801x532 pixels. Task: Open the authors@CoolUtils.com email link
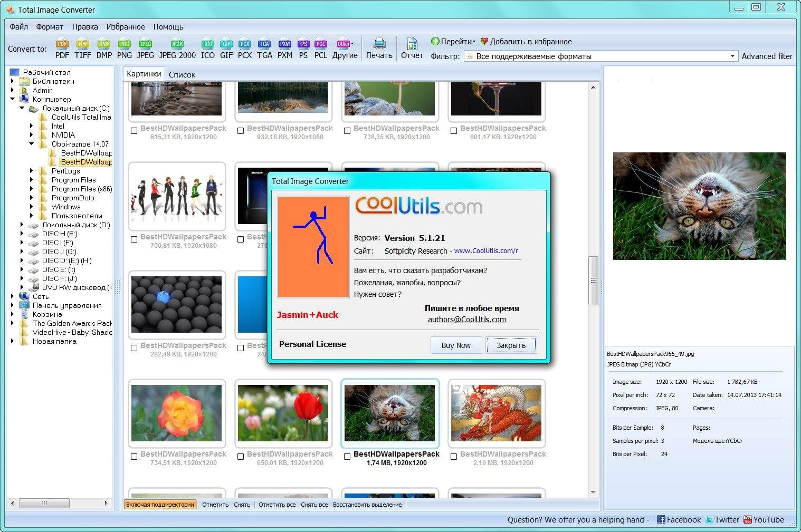(467, 320)
